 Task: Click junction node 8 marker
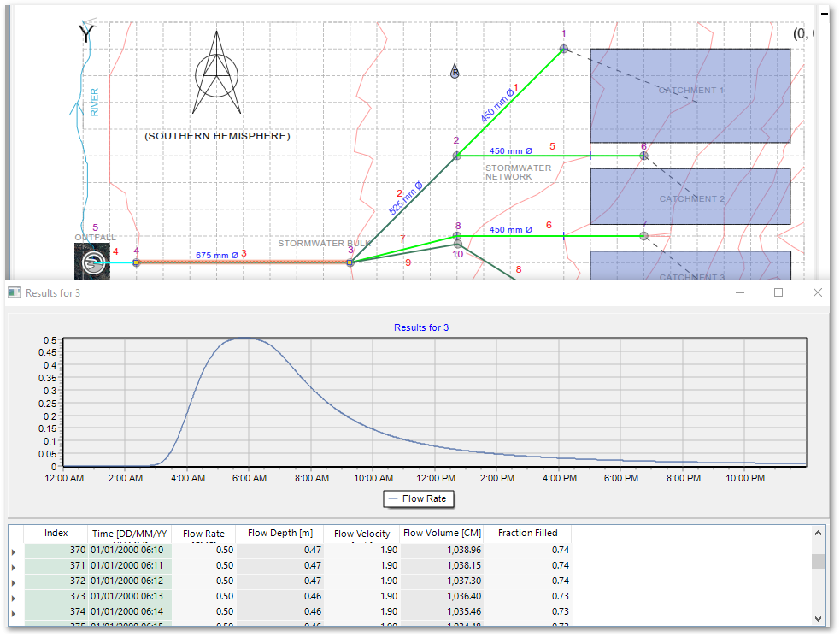pos(457,235)
